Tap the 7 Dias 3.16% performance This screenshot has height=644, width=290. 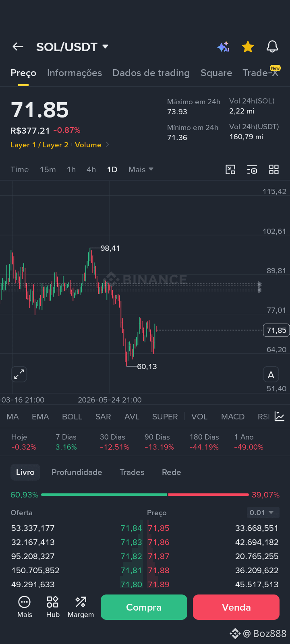click(x=66, y=442)
